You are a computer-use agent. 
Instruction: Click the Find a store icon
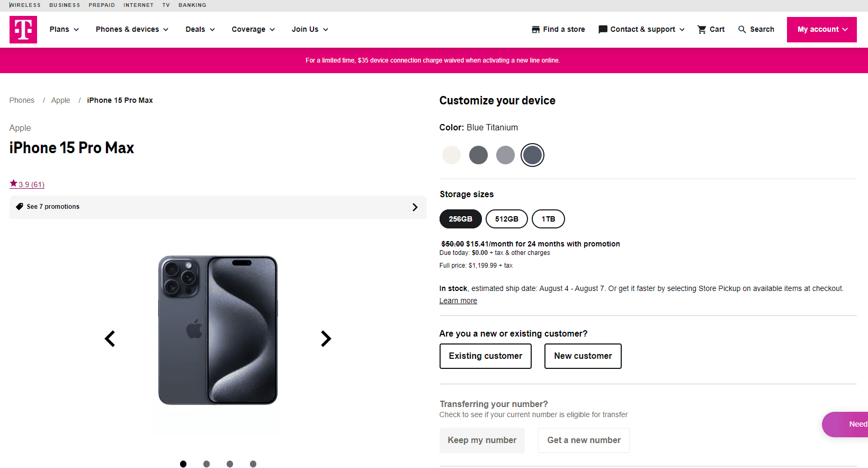[536, 30]
